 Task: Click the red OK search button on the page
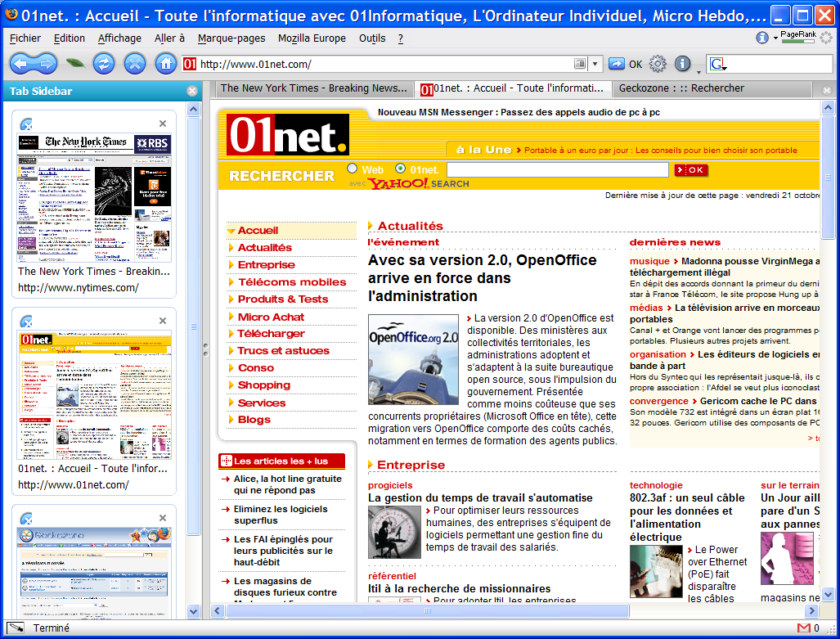[x=691, y=170]
